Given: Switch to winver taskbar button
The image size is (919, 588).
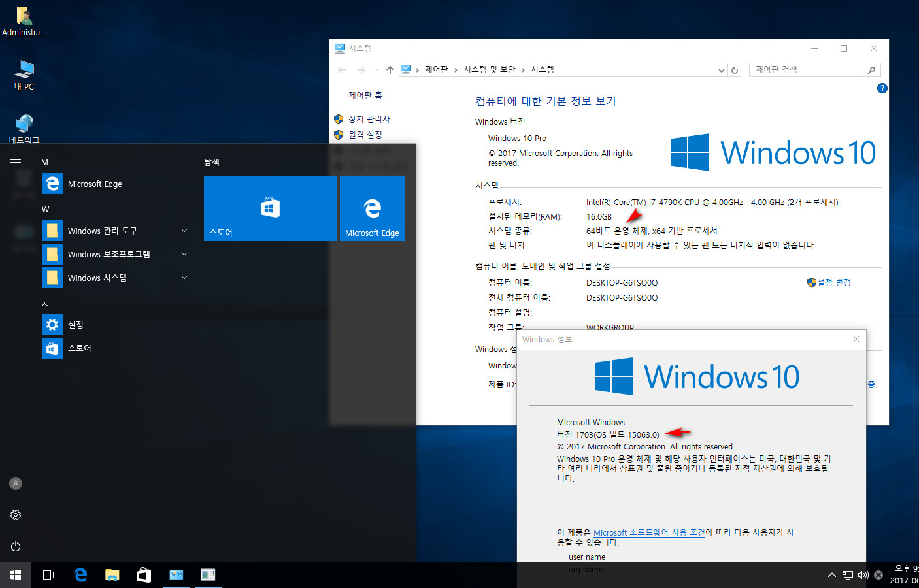Looking at the screenshot, I should tap(208, 575).
